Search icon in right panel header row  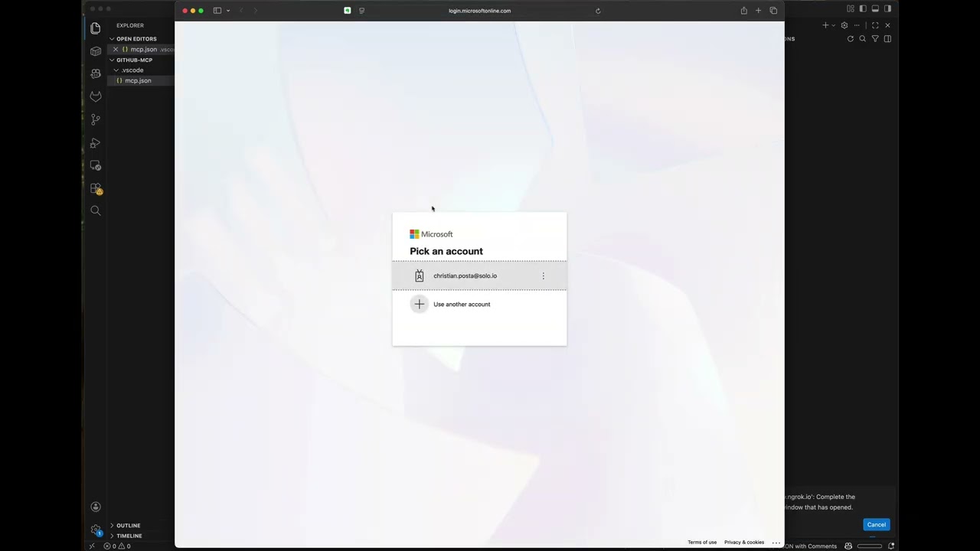tap(862, 39)
